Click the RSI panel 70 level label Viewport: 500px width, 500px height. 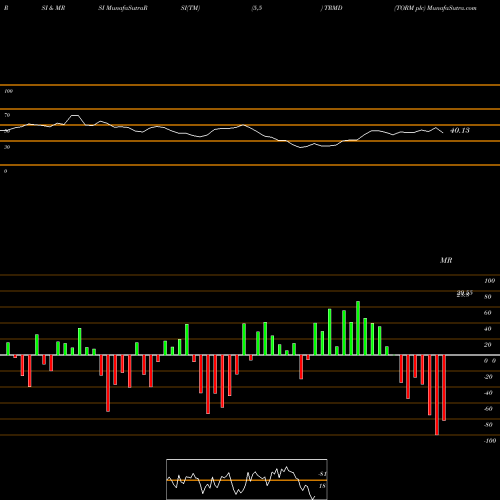pos(7,115)
